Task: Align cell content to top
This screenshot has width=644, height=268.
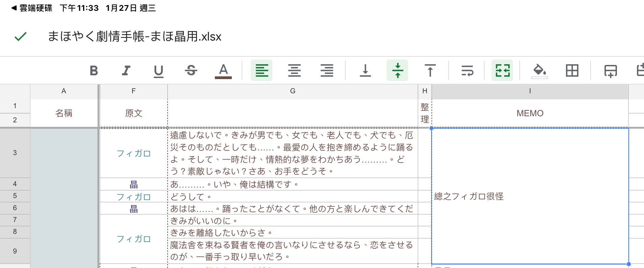Action: [430, 71]
